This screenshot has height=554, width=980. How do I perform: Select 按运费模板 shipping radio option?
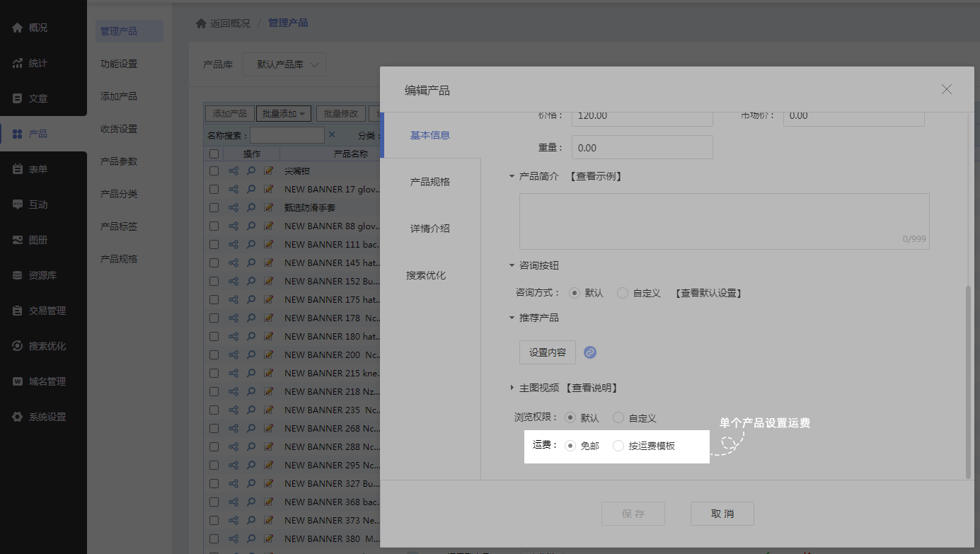[618, 446]
